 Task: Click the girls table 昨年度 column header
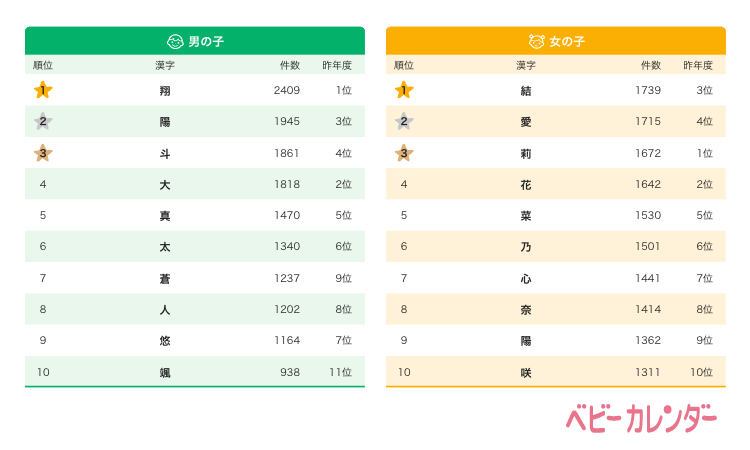coord(697,65)
